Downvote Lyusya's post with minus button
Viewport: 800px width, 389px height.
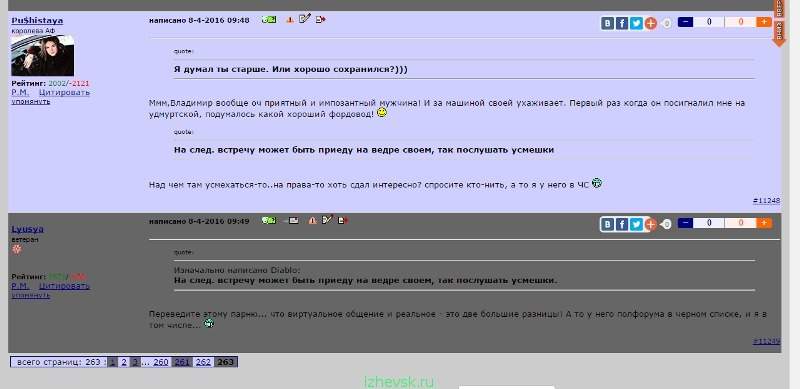click(x=685, y=223)
